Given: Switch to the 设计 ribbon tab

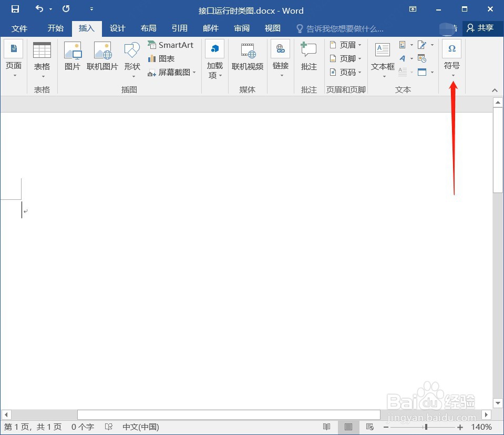Looking at the screenshot, I should (x=117, y=28).
